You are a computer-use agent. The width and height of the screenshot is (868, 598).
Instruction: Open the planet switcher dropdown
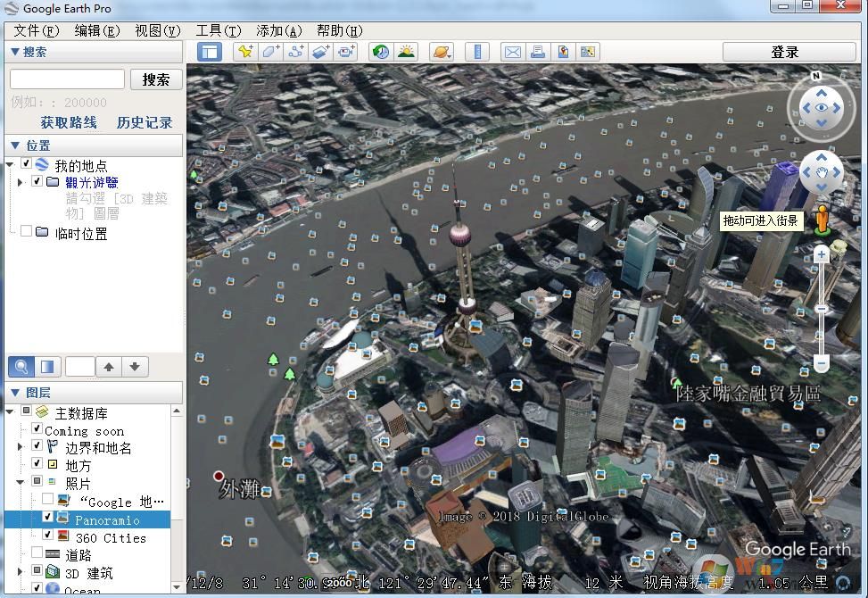click(442, 52)
